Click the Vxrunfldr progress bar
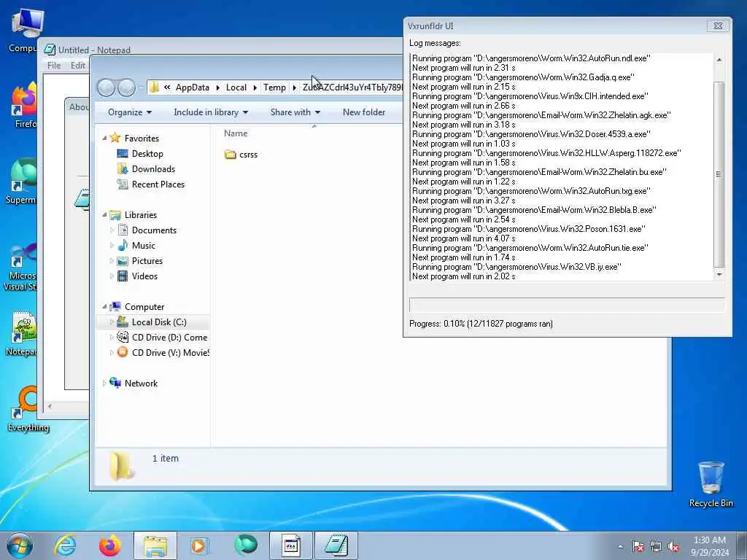 click(567, 305)
